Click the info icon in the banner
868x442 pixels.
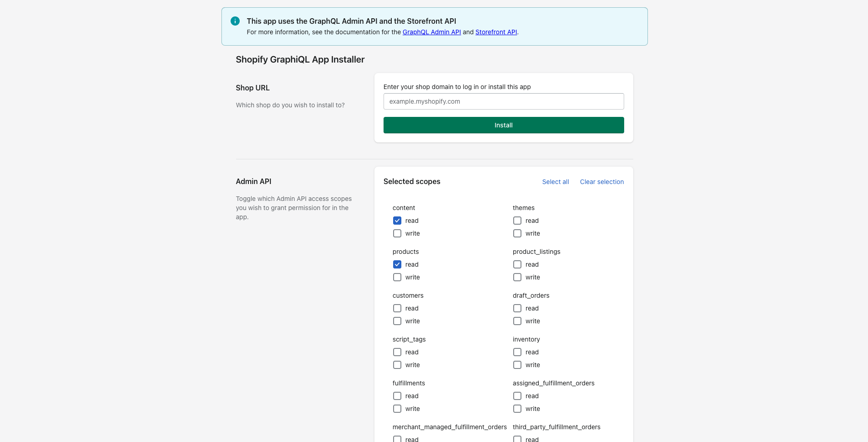(235, 21)
